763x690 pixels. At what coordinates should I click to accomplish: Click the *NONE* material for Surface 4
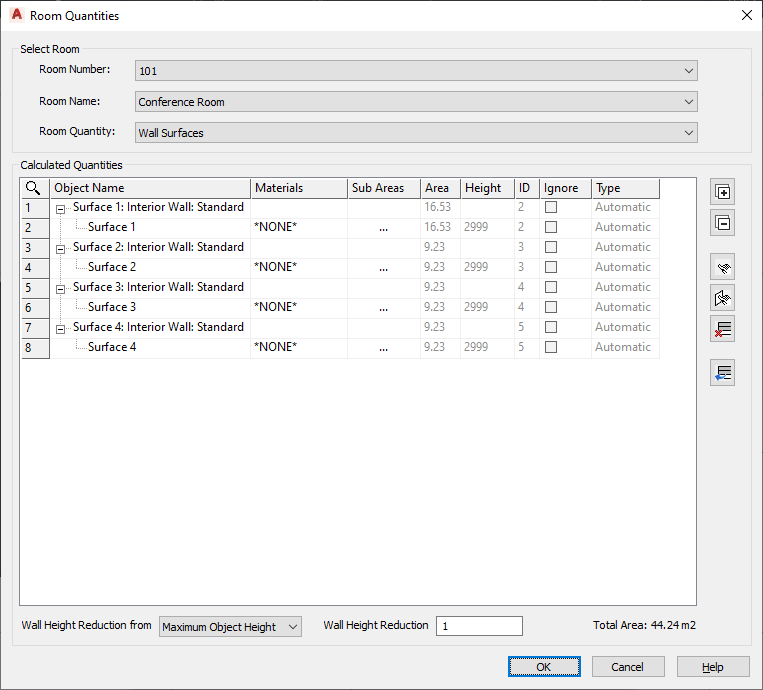point(275,347)
